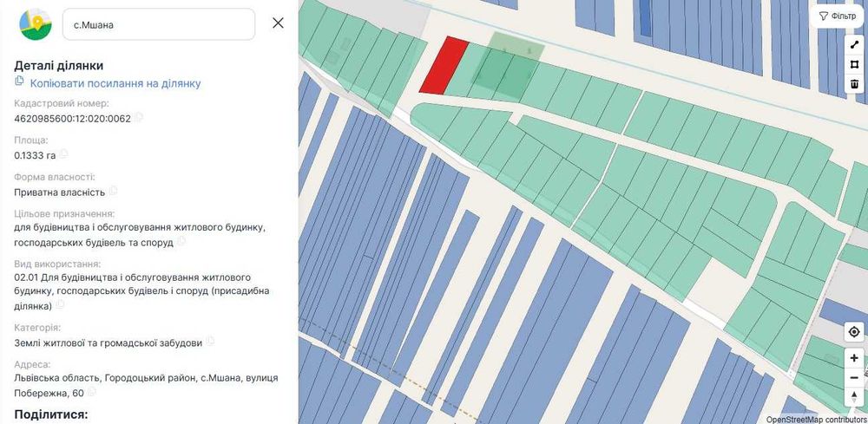Copy the land use type 02.01 text
868x424 pixels.
click(61, 305)
